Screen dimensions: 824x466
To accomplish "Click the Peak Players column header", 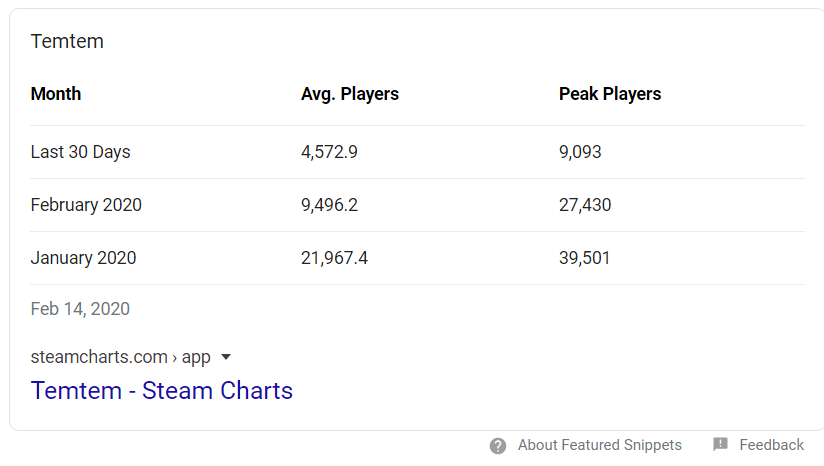I will pyautogui.click(x=610, y=94).
